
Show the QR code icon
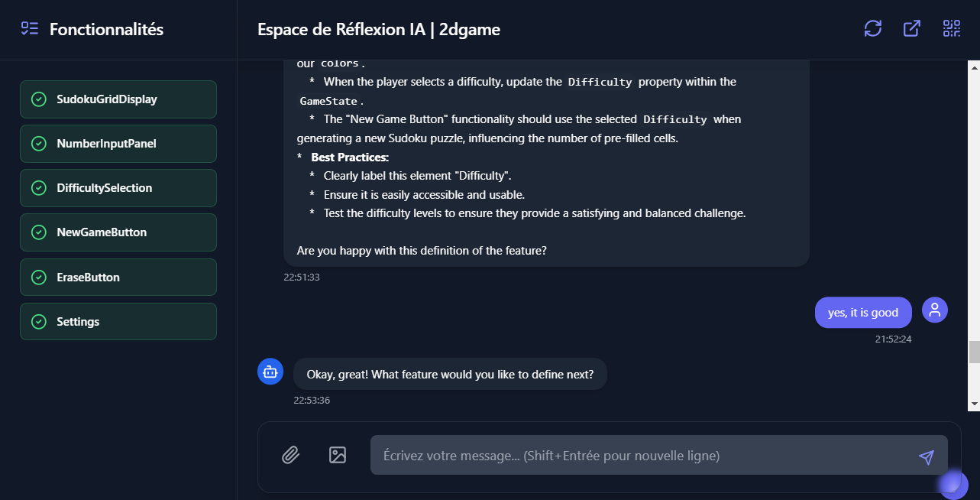pyautogui.click(x=951, y=29)
